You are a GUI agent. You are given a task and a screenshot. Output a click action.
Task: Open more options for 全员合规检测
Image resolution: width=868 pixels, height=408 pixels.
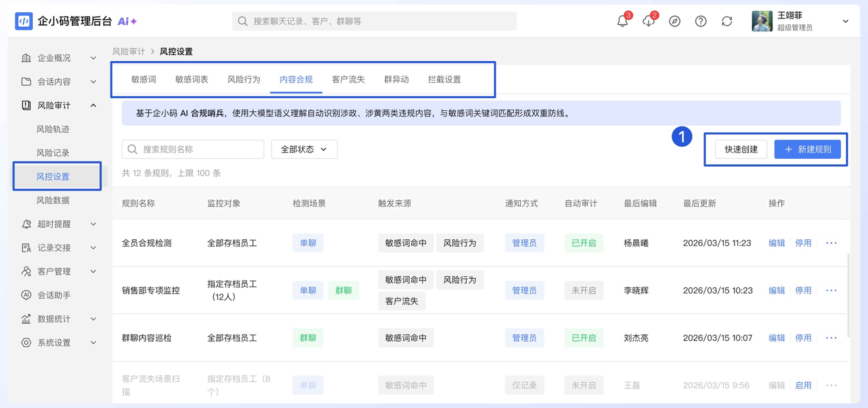pos(831,243)
